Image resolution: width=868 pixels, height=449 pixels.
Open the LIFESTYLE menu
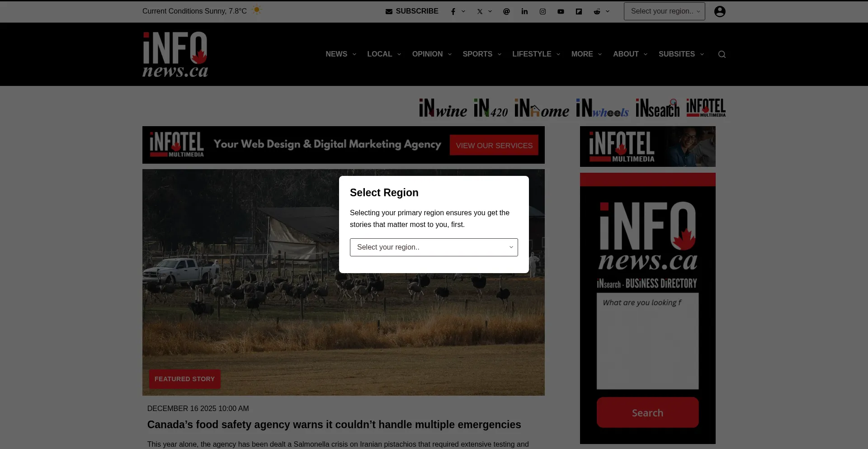532,54
